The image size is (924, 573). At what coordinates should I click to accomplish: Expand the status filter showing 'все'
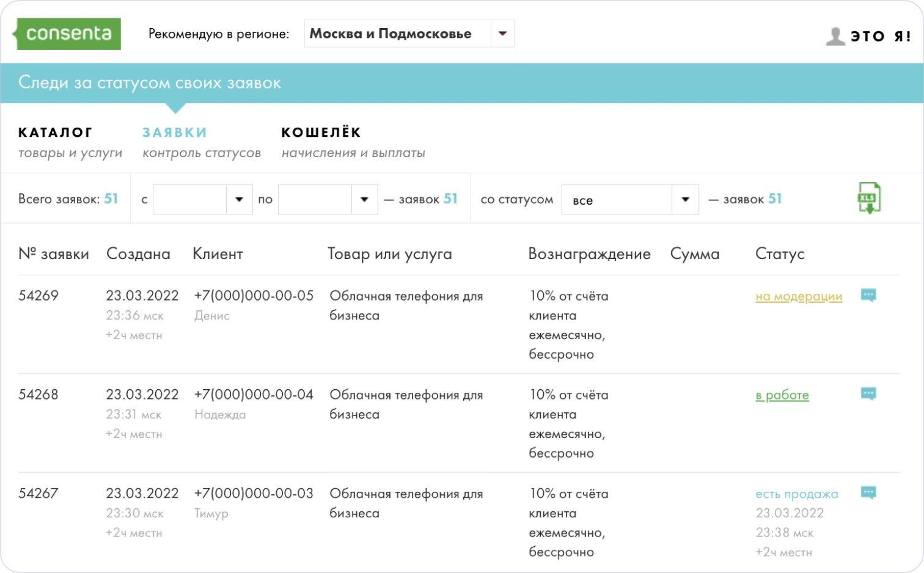(x=685, y=199)
